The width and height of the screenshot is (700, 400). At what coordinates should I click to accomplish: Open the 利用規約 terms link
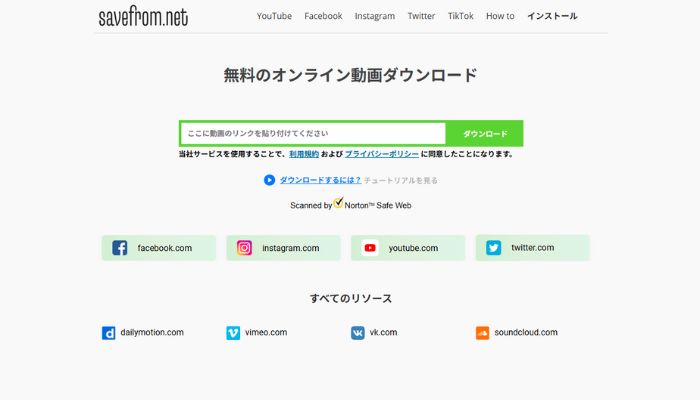tap(305, 154)
